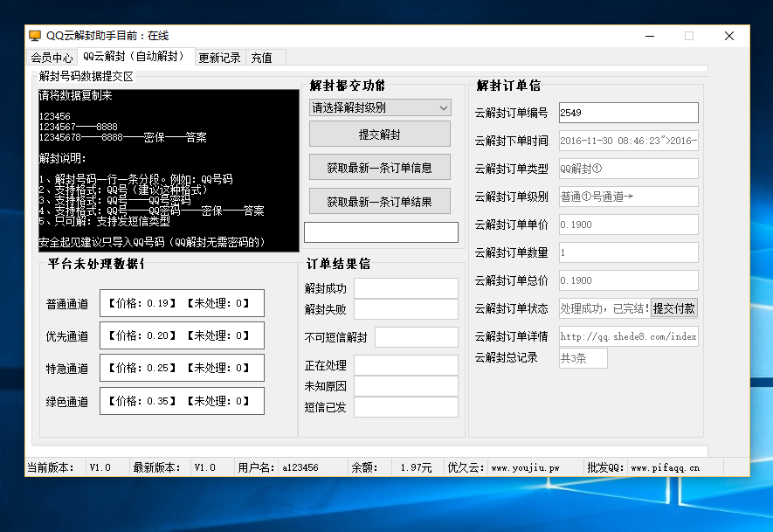Click the 正在处理 result field
The image size is (773, 532).
coord(406,365)
